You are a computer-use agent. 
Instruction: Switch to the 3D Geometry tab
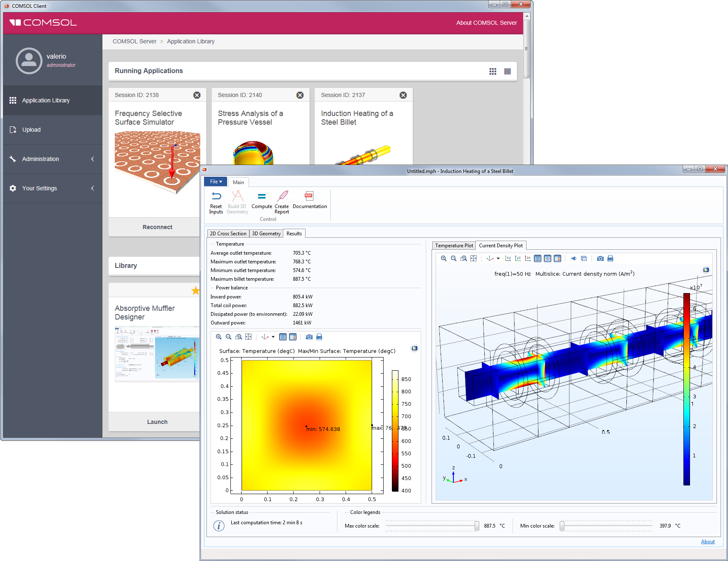click(266, 234)
